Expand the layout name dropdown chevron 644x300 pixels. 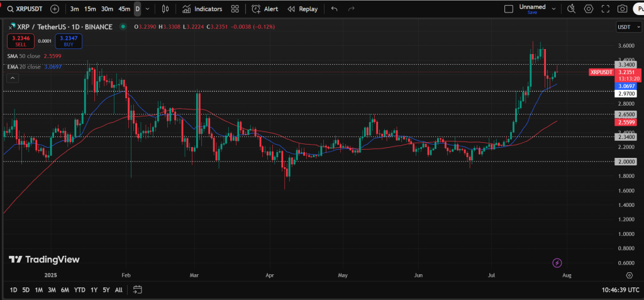[x=553, y=9]
